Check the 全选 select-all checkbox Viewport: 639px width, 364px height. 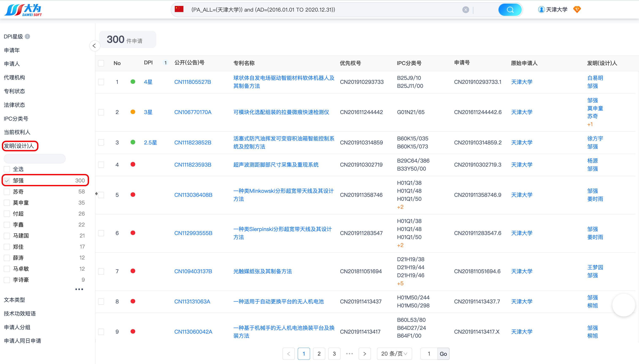(7, 169)
